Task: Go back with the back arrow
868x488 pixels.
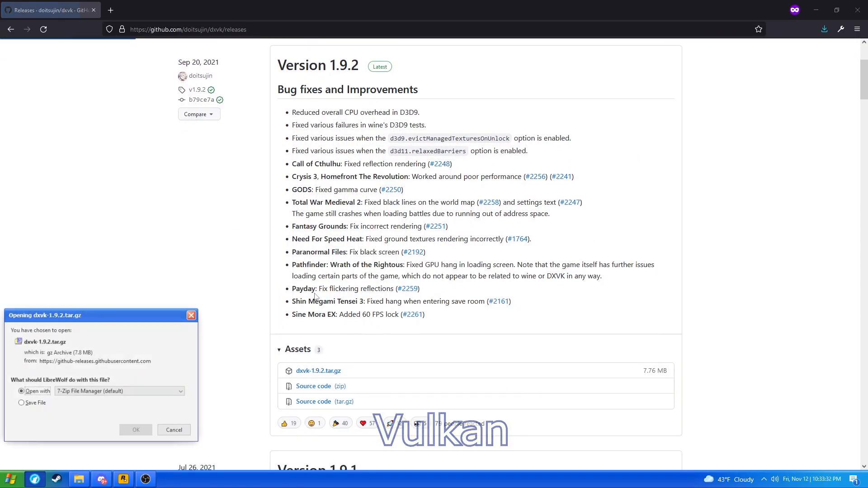Action: pyautogui.click(x=11, y=29)
